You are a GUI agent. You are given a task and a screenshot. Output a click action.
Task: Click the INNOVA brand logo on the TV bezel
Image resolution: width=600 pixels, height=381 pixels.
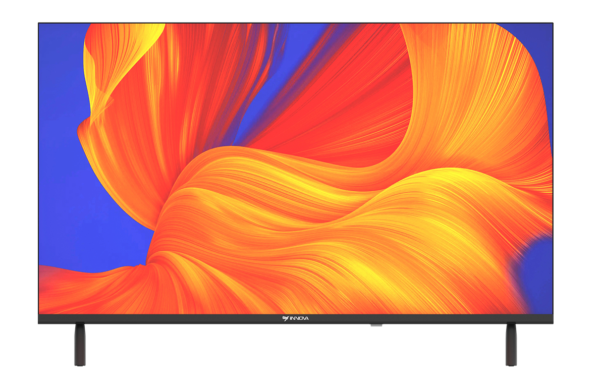(295, 318)
